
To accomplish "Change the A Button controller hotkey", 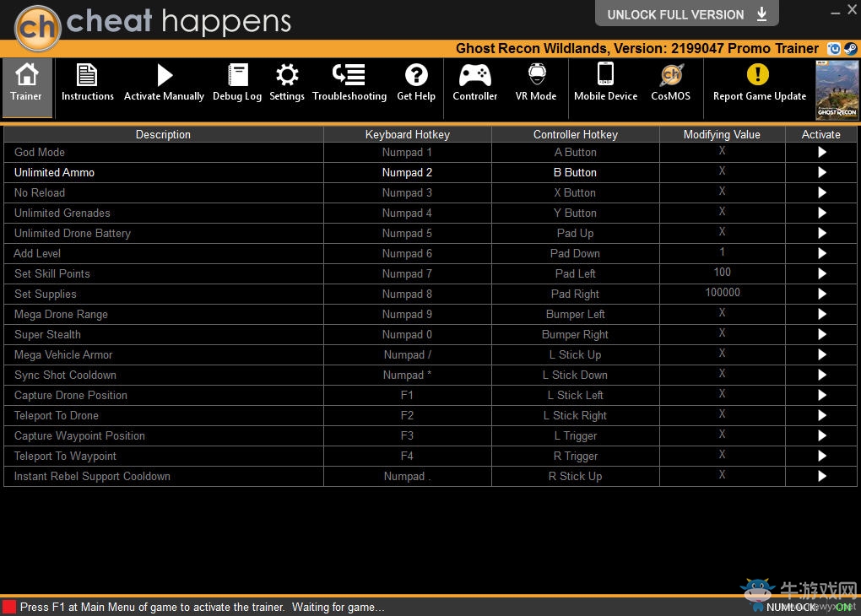I will (x=576, y=152).
